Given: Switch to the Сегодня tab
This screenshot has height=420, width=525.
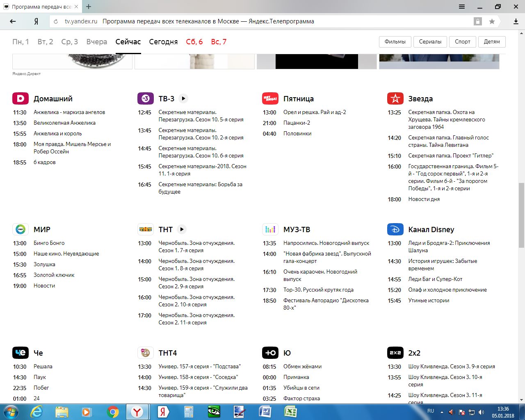Looking at the screenshot, I should pyautogui.click(x=163, y=41).
